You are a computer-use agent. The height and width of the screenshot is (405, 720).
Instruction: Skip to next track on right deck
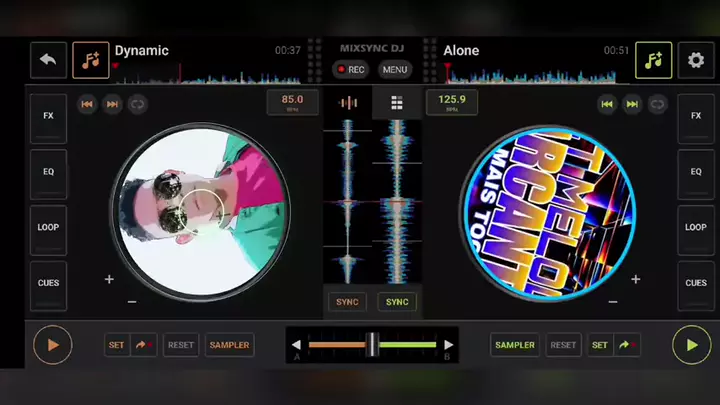pyautogui.click(x=632, y=104)
